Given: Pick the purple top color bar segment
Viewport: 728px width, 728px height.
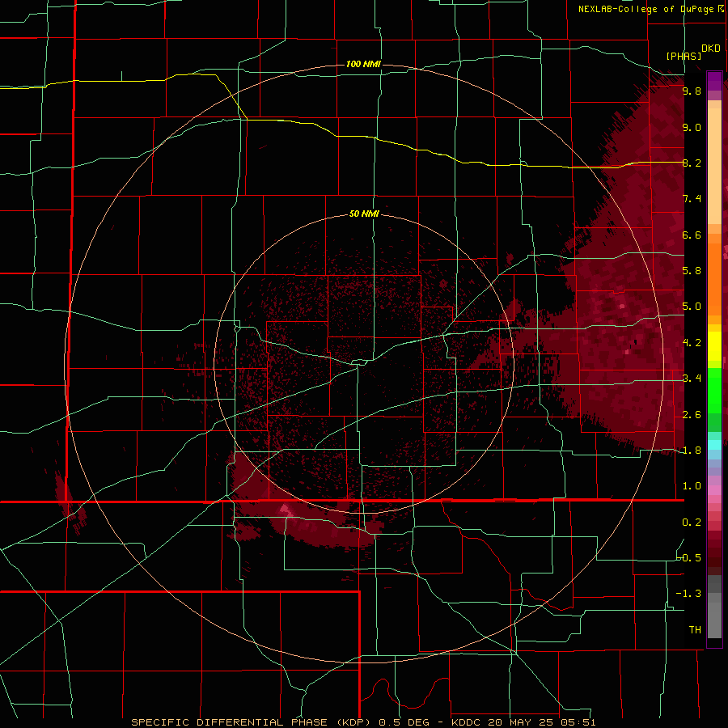Looking at the screenshot, I should click(714, 81).
